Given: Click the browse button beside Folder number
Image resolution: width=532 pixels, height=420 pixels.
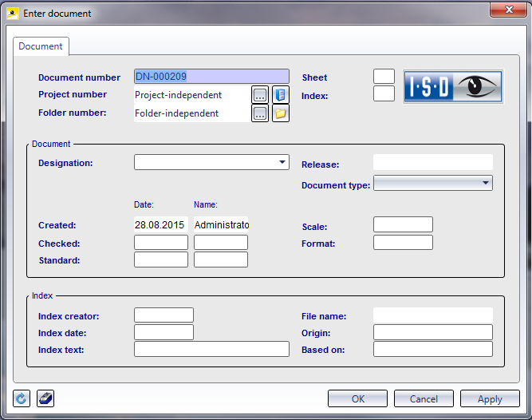Looking at the screenshot, I should point(260,113).
